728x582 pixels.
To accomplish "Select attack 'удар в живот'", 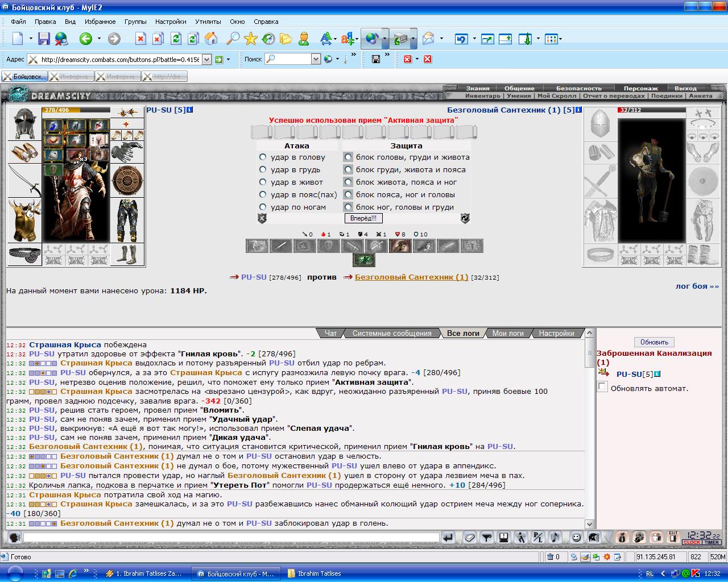I will pos(263,182).
